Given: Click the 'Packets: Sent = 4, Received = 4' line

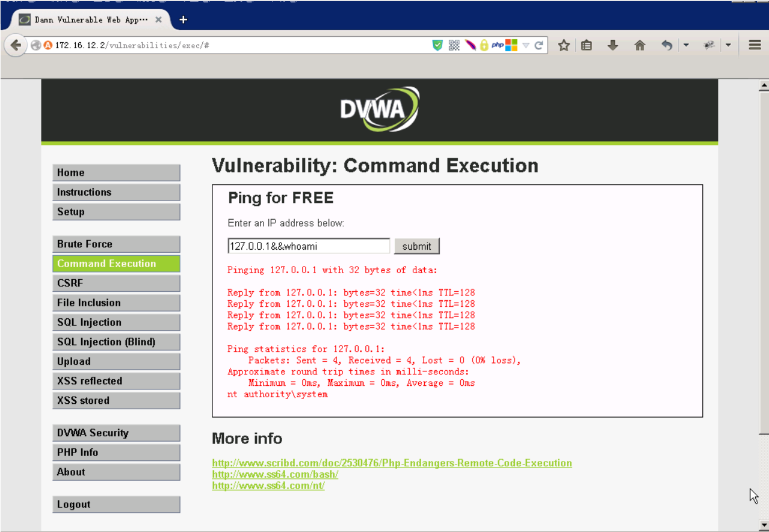Looking at the screenshot, I should 384,360.
